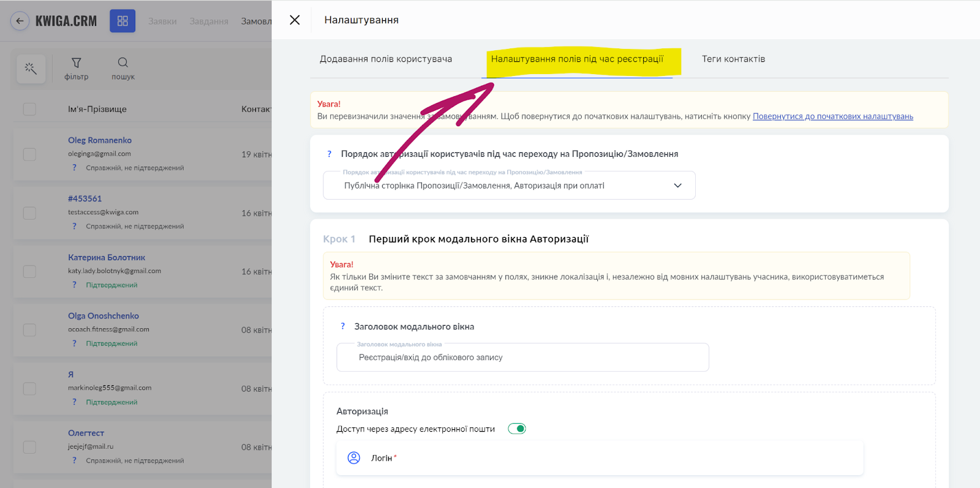Open the Порядок авторизації dropdown list
The height and width of the screenshot is (488, 980).
tap(509, 186)
